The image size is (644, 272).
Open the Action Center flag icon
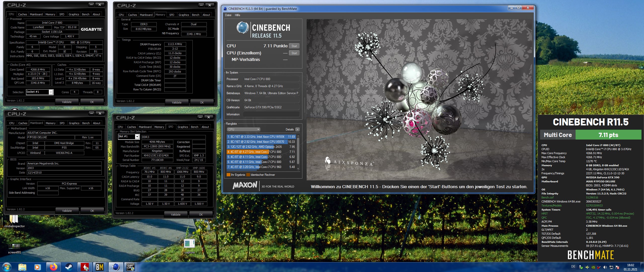(x=617, y=267)
